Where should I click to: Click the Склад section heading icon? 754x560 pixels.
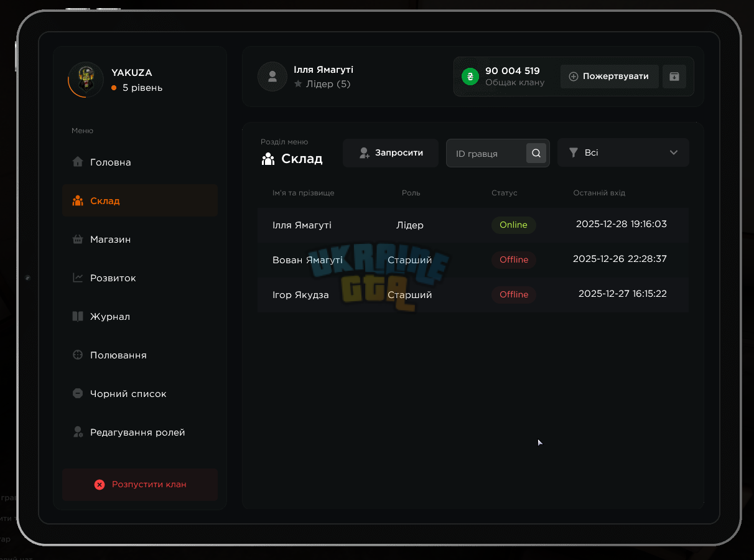coord(268,159)
